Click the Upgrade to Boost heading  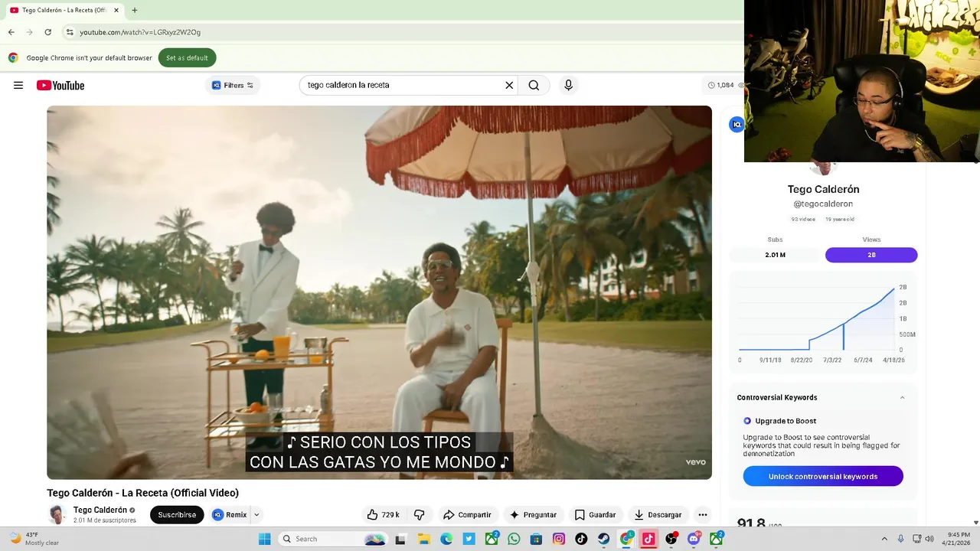(786, 421)
